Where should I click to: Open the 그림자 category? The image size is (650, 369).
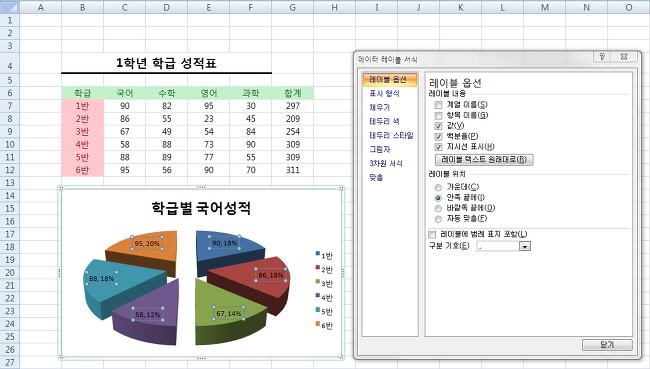coord(380,149)
